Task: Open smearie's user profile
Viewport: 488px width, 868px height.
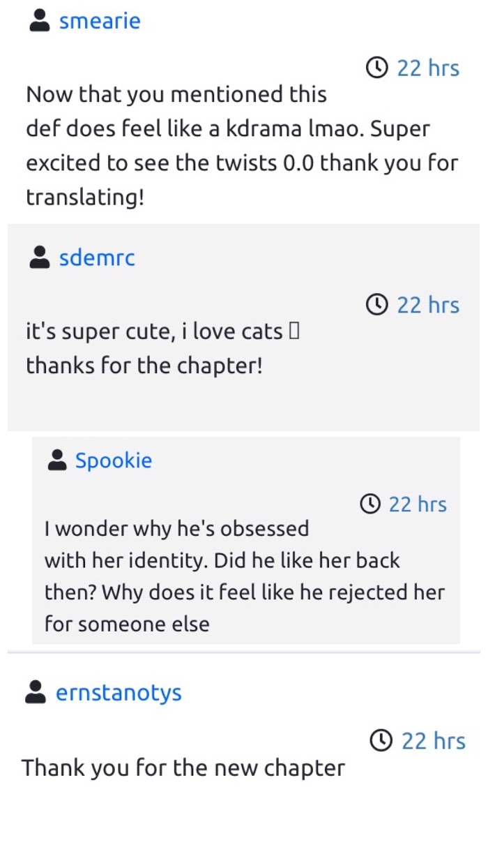Action: pos(100,22)
